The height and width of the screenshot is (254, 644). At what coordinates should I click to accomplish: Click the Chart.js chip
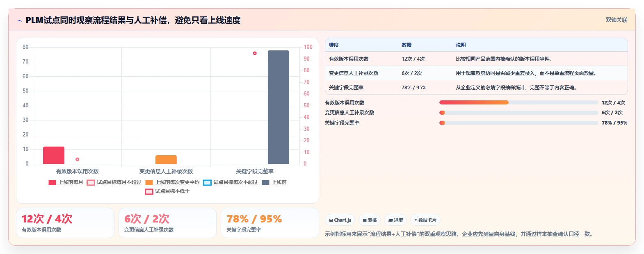click(340, 220)
